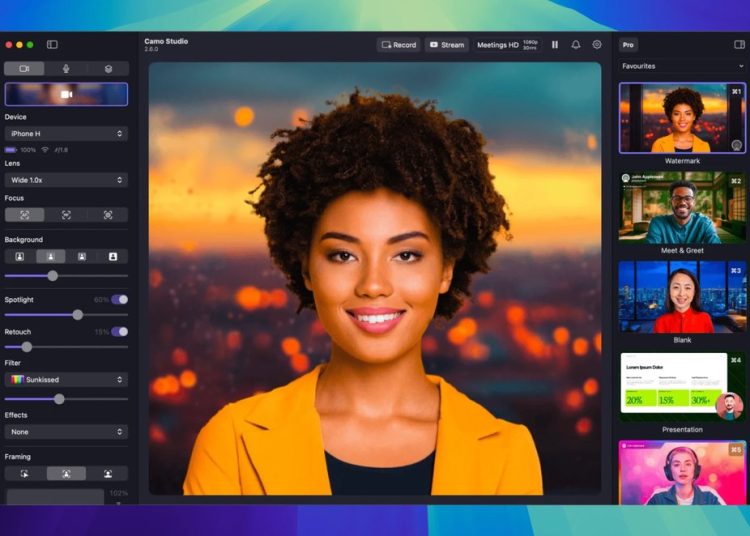Choose the last Background mode icon
This screenshot has width=750, height=536.
[113, 257]
